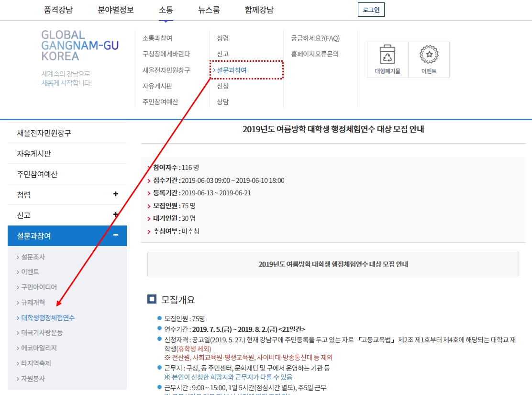Open 태극기사랑운동 submenu item

pos(42,332)
